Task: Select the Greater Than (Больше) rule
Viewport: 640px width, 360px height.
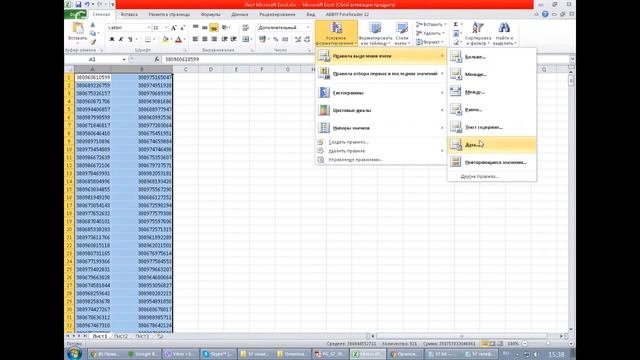Action: click(x=492, y=57)
